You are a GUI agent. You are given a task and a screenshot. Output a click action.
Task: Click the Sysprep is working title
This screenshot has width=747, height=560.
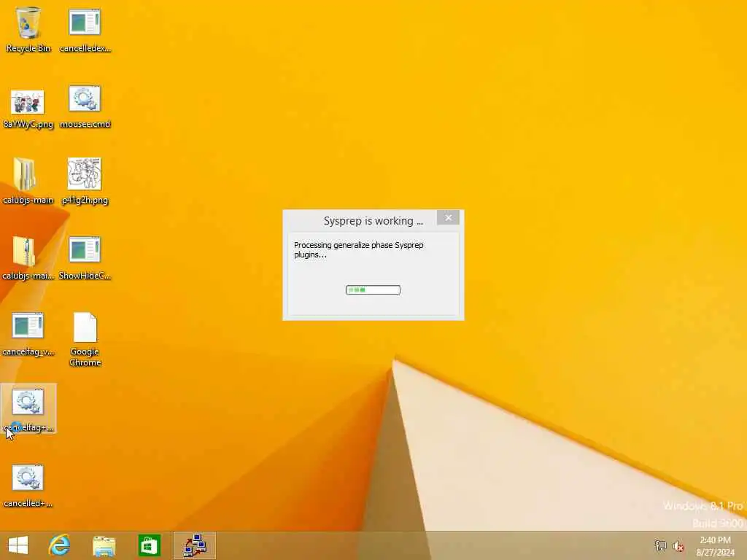tap(373, 221)
